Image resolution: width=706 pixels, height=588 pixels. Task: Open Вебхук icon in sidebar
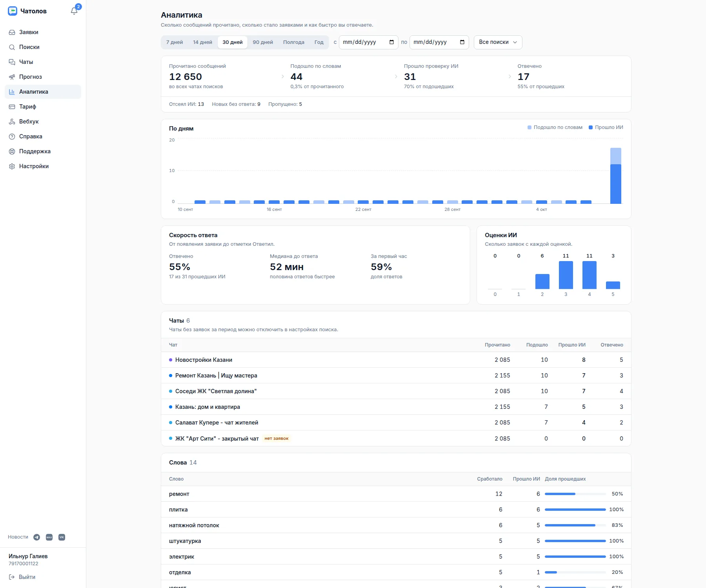pyautogui.click(x=12, y=122)
